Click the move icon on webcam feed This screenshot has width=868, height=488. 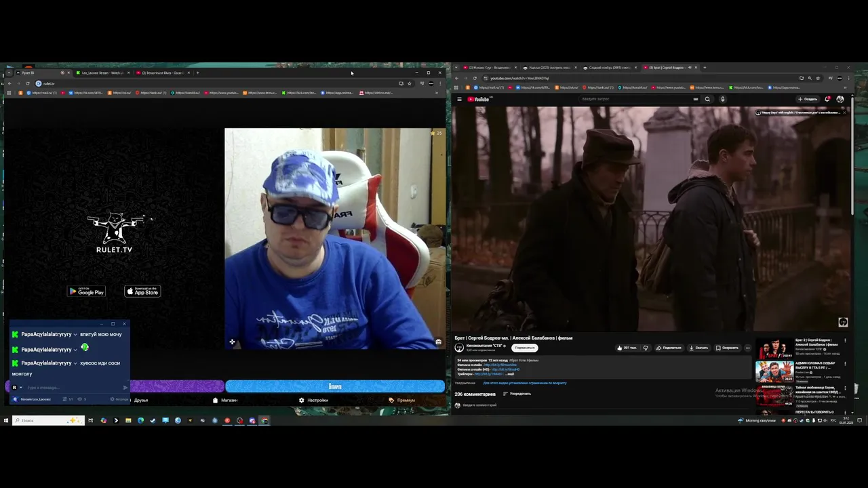pos(232,342)
